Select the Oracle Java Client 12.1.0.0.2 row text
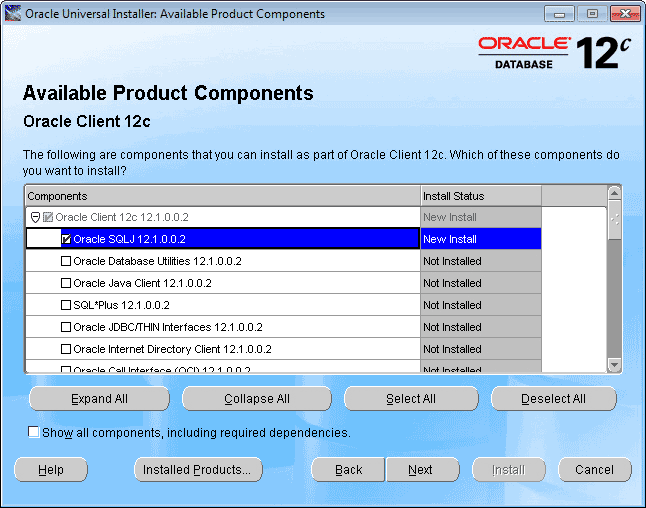 pos(142,283)
